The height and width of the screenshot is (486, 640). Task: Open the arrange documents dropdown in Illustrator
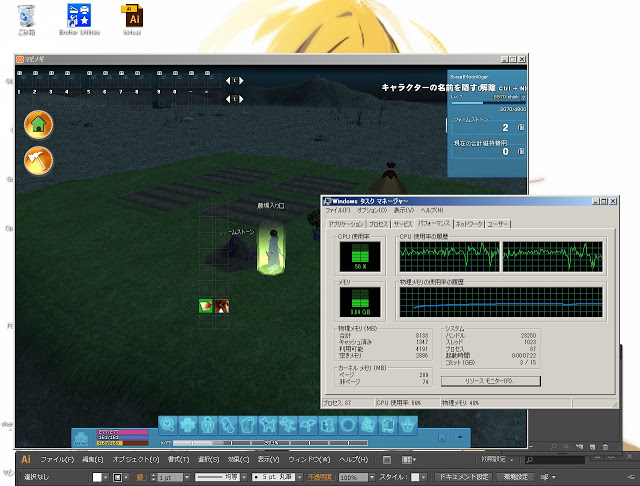(x=409, y=460)
